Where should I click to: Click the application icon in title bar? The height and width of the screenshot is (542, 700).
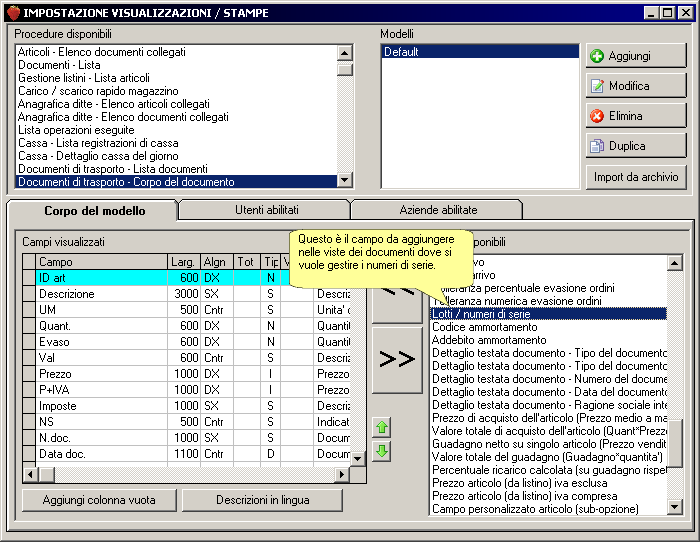pyautogui.click(x=12, y=12)
